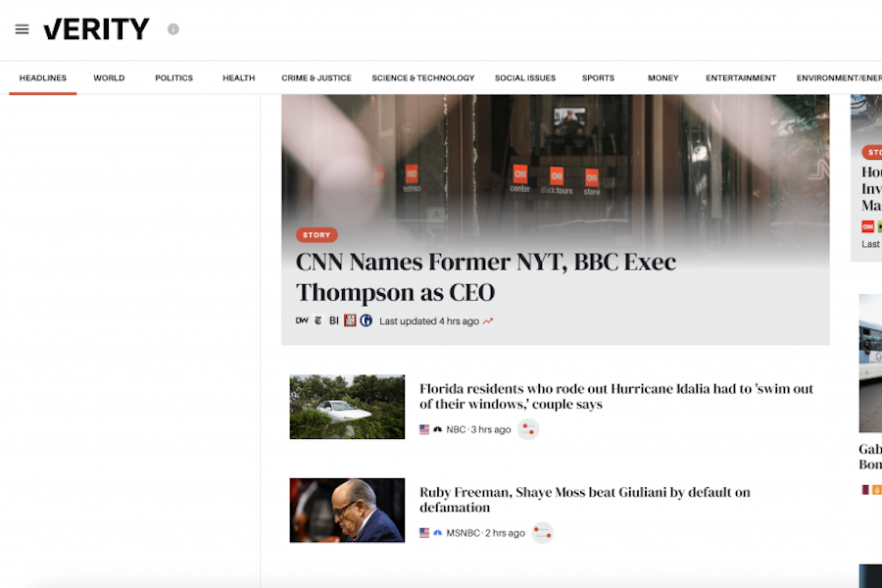Open the Florida Hurricane Idalia article headline
Image resolution: width=882 pixels, height=588 pixels.
(616, 396)
